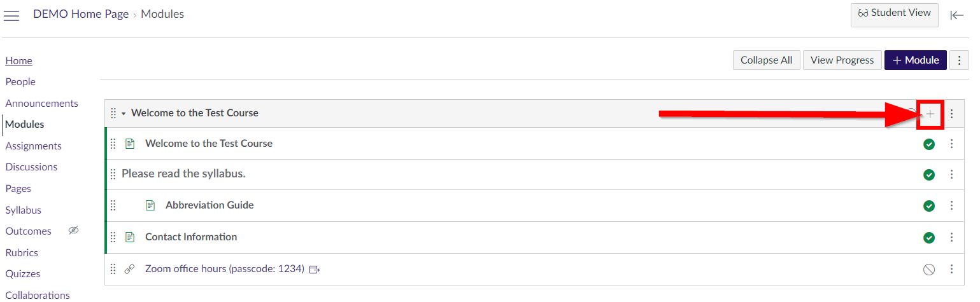Toggle Outcomes hidden eye icon
Viewport: 980px width, 302px height.
click(73, 231)
